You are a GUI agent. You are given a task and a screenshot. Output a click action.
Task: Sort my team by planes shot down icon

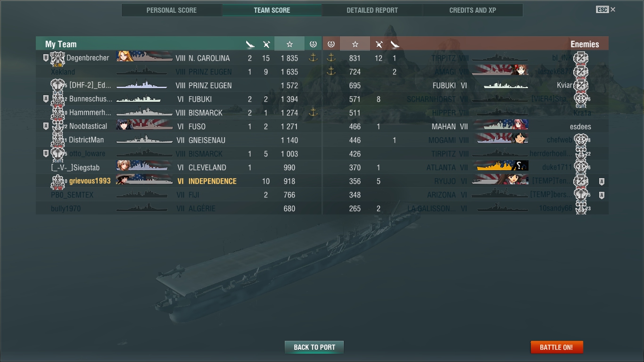pyautogui.click(x=266, y=44)
